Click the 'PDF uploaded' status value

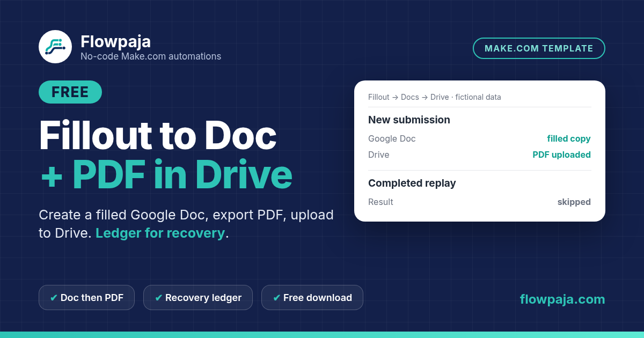tap(561, 155)
